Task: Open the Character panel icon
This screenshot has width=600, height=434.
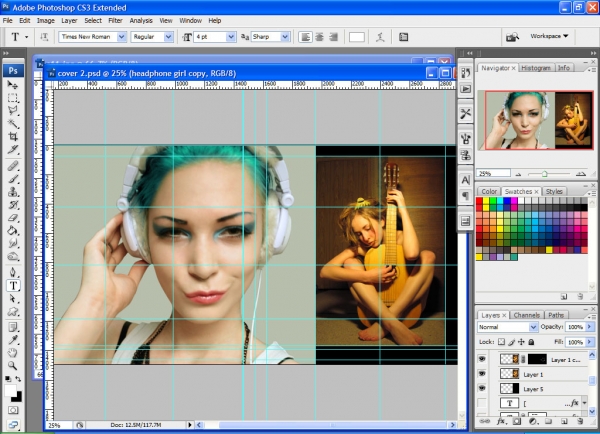Action: click(466, 180)
